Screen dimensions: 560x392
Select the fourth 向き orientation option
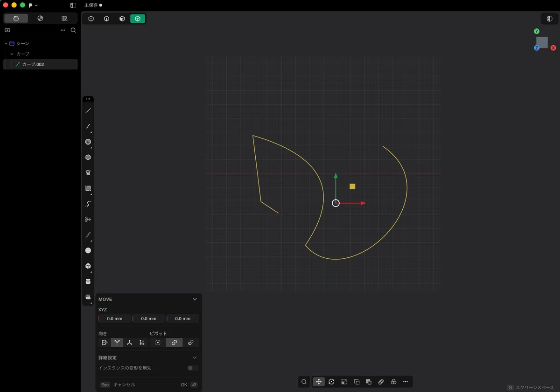(x=142, y=343)
